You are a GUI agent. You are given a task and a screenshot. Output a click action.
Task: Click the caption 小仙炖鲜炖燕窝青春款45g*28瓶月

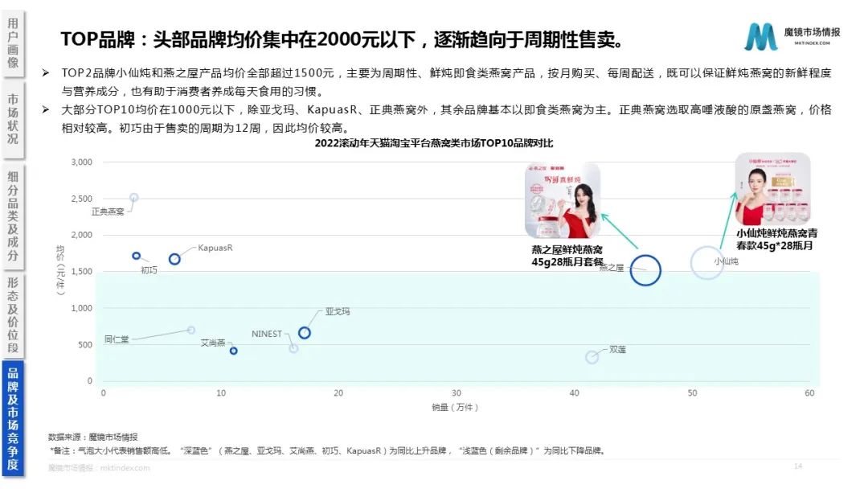[x=776, y=239]
